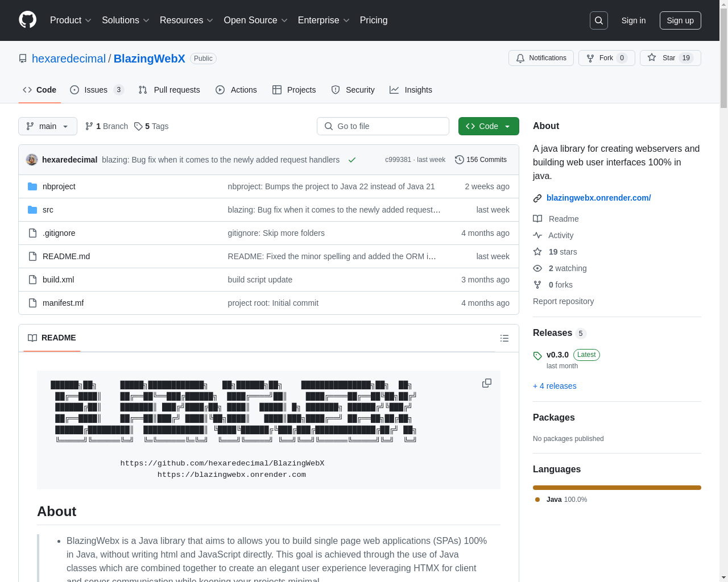
Task: Switch to the Issues tab
Action: (97, 90)
